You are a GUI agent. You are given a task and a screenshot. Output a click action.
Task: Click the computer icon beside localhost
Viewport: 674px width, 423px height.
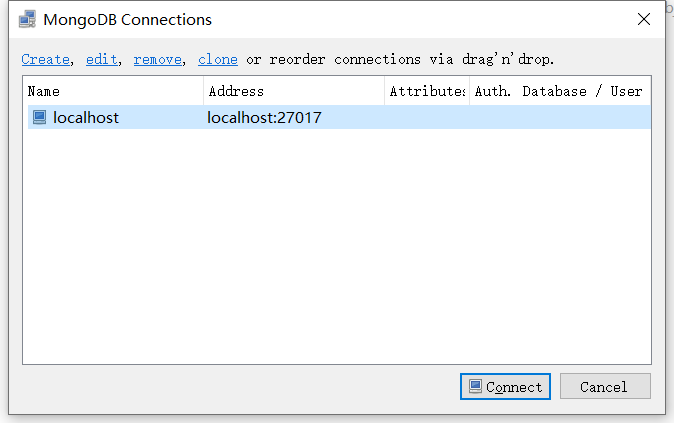click(39, 117)
